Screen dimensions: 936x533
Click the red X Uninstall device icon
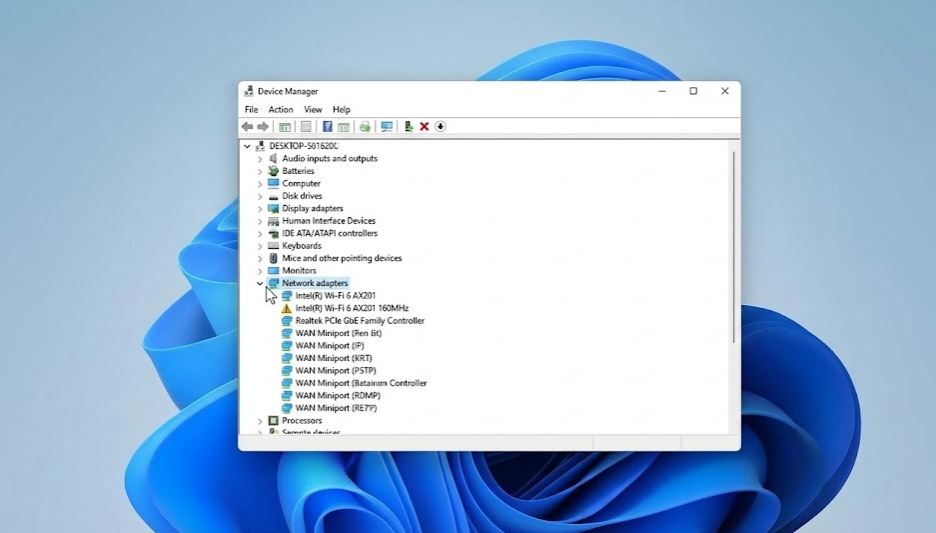click(424, 127)
